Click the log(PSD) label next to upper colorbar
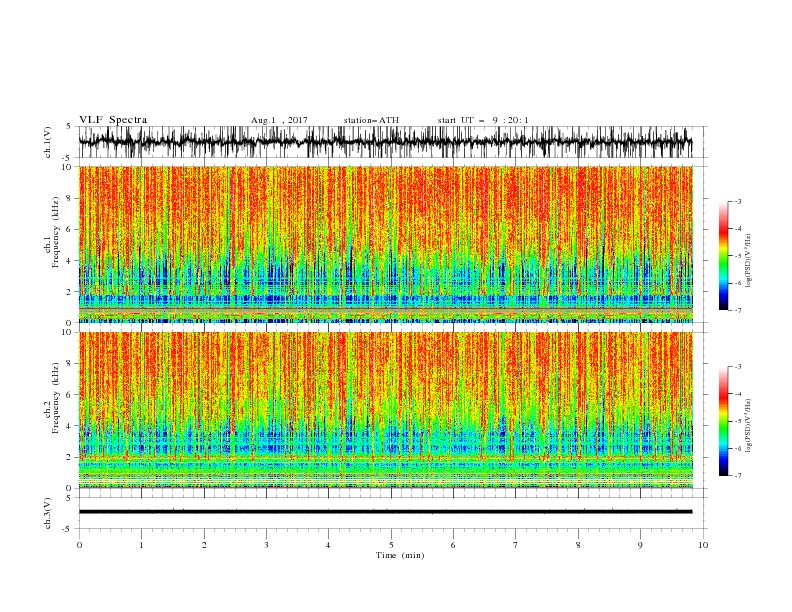The width and height of the screenshot is (792, 612). pos(749,261)
